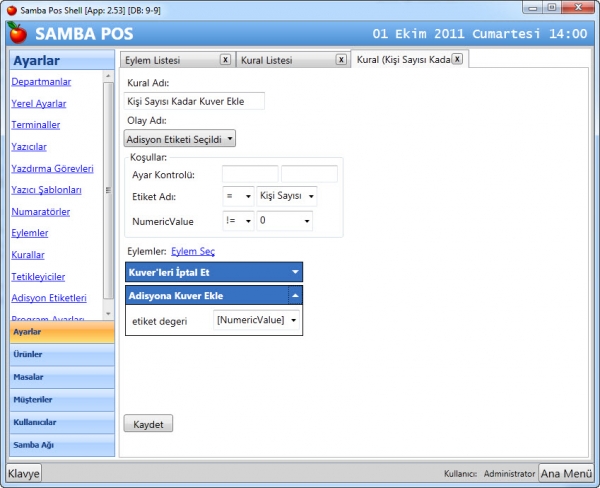Click the first Ayar Kontrolü input field

click(250, 174)
